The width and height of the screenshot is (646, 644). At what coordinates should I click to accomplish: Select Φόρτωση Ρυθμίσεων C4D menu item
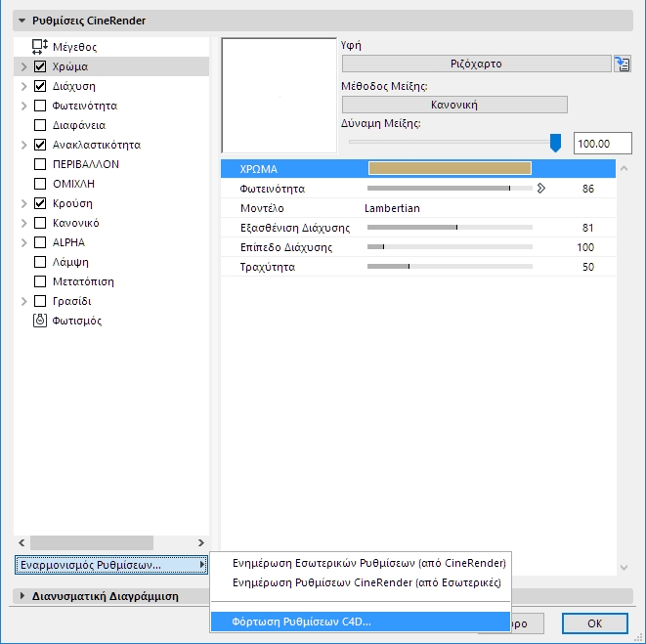(361, 622)
